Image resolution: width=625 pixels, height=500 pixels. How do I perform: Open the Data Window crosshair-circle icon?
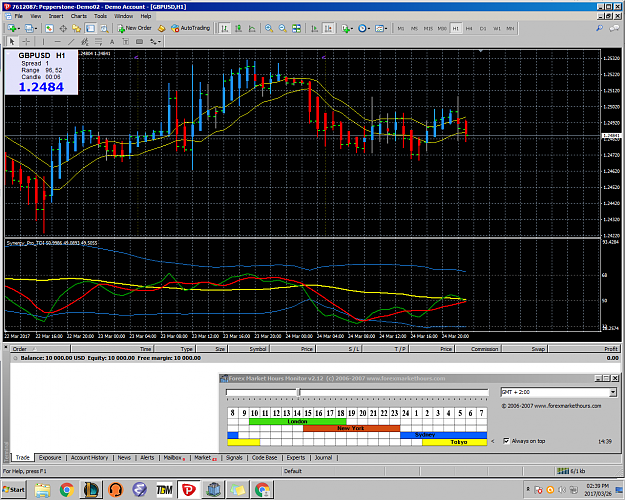coord(63,28)
